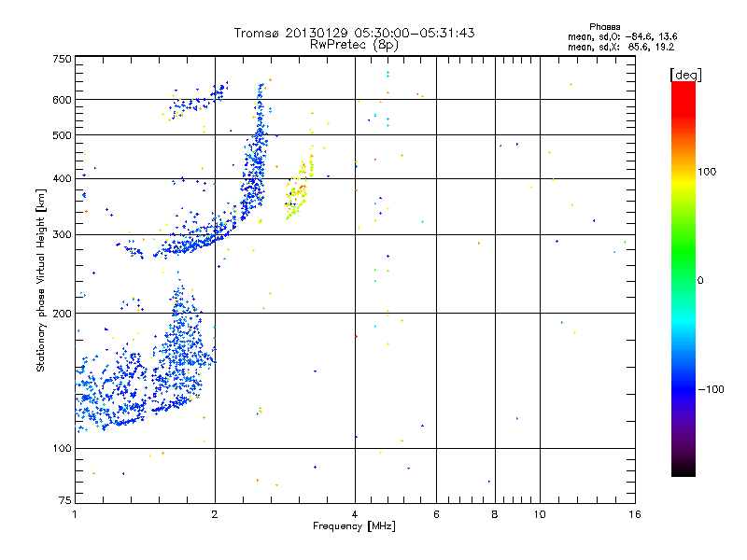Image resolution: width=747 pixels, height=560 pixels.
Task: Click the x-axis tick label '2'
Action: pos(215,514)
